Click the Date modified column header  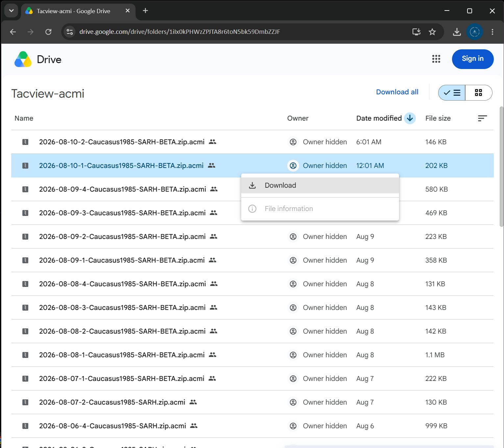(x=379, y=118)
